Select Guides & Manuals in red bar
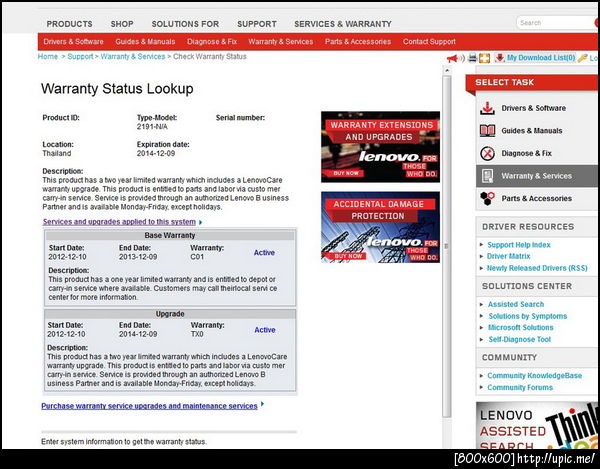 [x=145, y=41]
